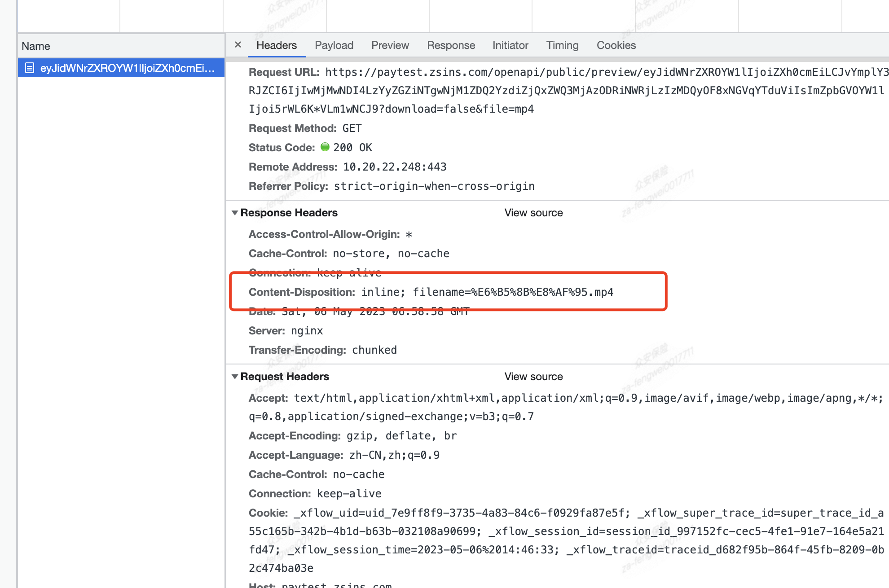Image resolution: width=889 pixels, height=588 pixels.
Task: Open the Preview tab
Action: click(x=390, y=45)
